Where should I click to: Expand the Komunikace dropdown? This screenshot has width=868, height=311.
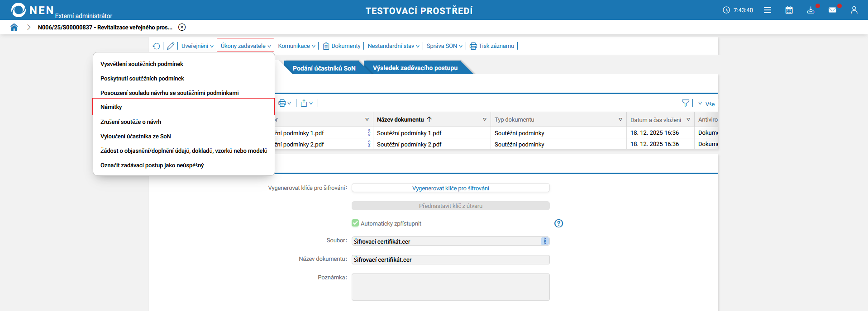[296, 46]
